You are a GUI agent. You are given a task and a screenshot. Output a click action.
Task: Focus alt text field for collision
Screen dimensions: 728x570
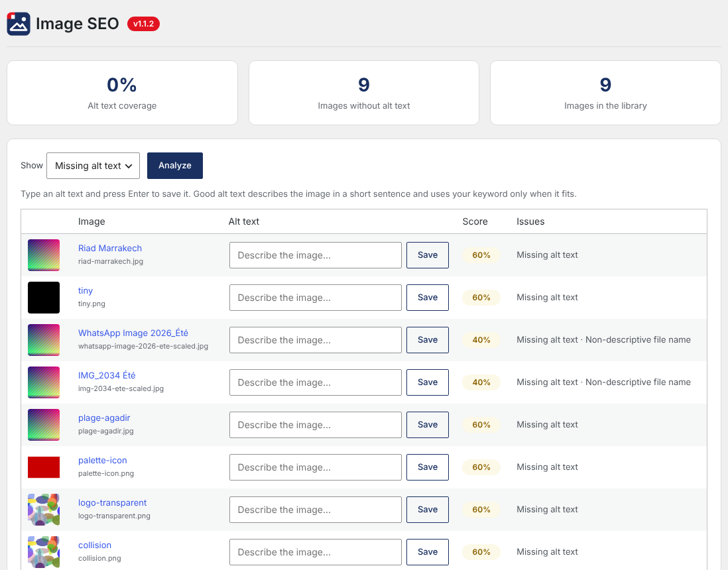pyautogui.click(x=315, y=552)
